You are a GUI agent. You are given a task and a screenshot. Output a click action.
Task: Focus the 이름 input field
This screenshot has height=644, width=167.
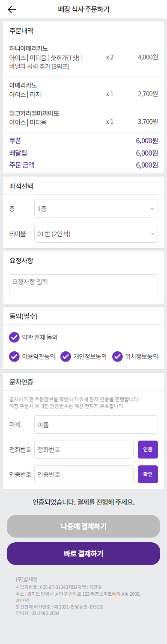pyautogui.click(x=96, y=425)
